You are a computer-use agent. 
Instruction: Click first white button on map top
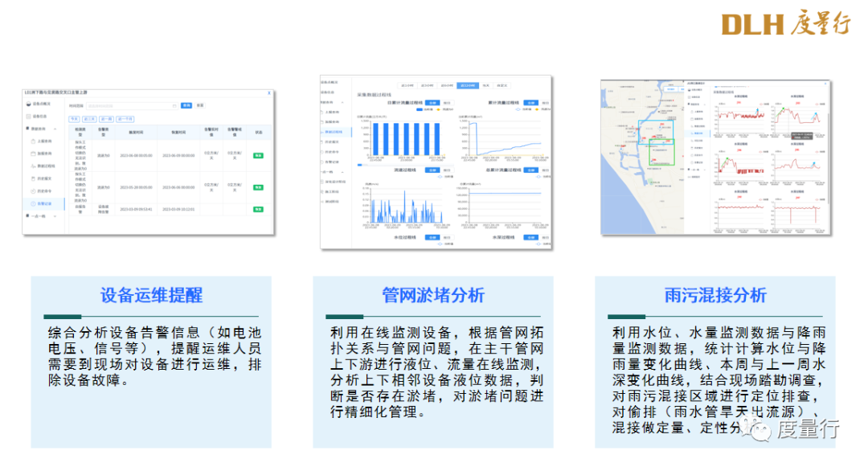click(671, 89)
